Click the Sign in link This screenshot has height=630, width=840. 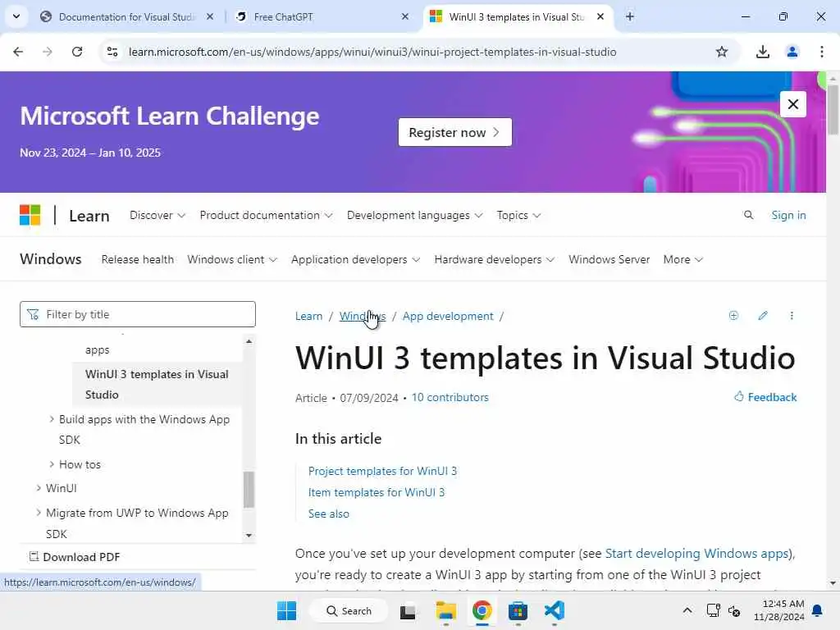(788, 216)
